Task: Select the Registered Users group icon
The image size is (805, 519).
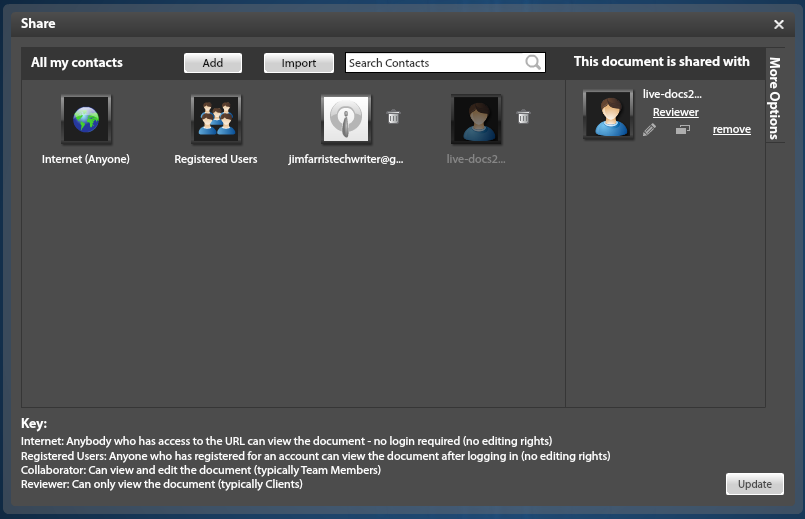Action: [x=216, y=120]
